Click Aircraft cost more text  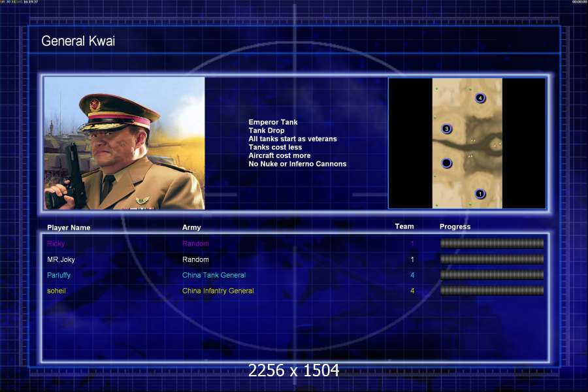click(280, 155)
